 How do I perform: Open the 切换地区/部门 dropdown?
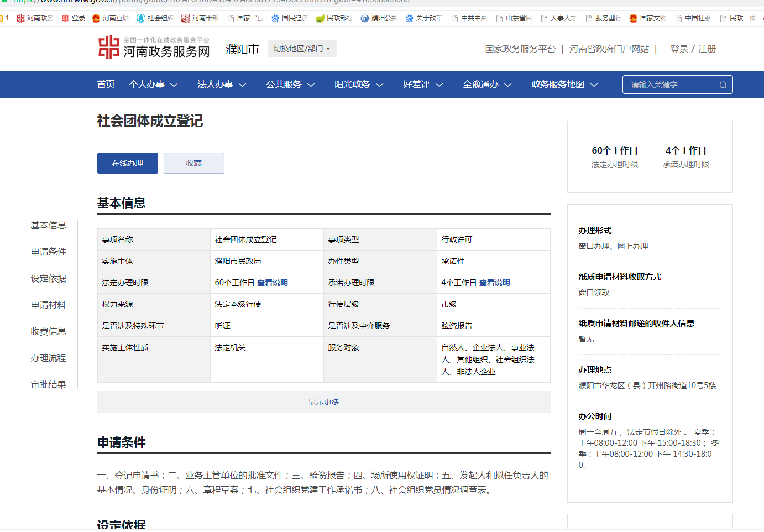coord(302,49)
